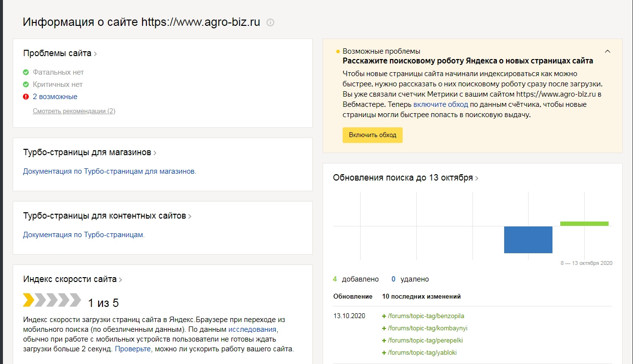Open Обновления поиска до 13 октября section
Screen dimensions: 633x364
click(406, 178)
